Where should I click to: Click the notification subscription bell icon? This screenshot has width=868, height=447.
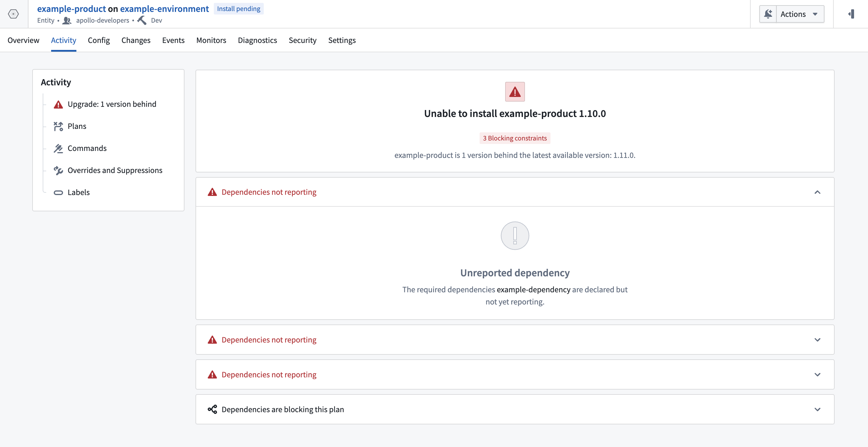pos(768,14)
